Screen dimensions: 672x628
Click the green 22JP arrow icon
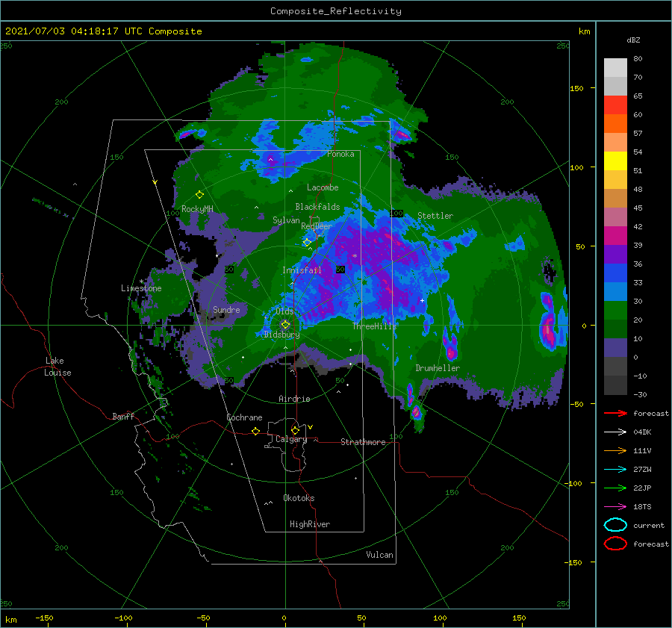click(615, 488)
